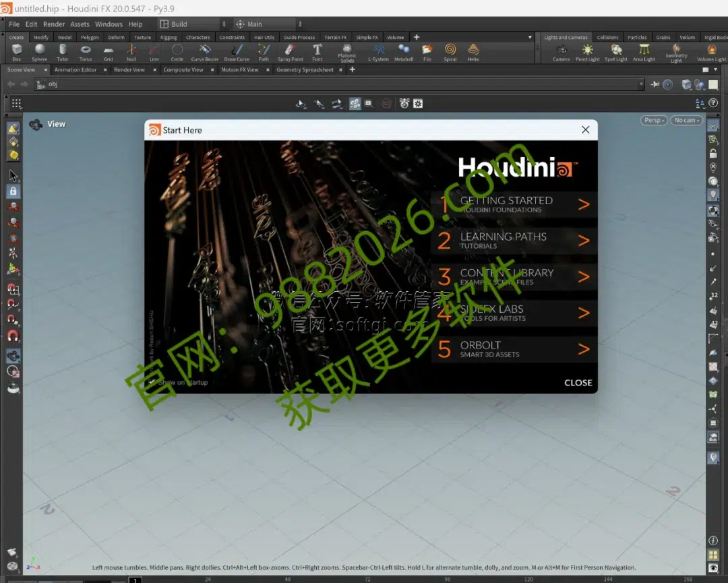
Task: Open Getting Started Houdini Foundations
Action: coord(514,204)
